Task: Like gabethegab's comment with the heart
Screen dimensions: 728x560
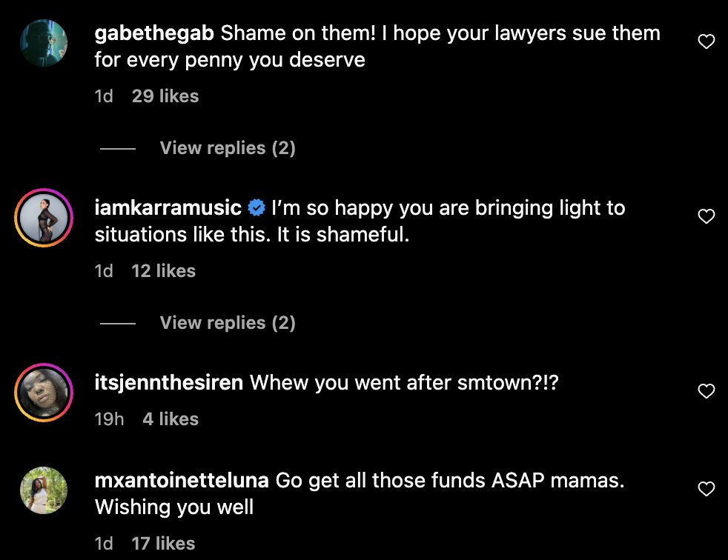Action: tap(707, 41)
